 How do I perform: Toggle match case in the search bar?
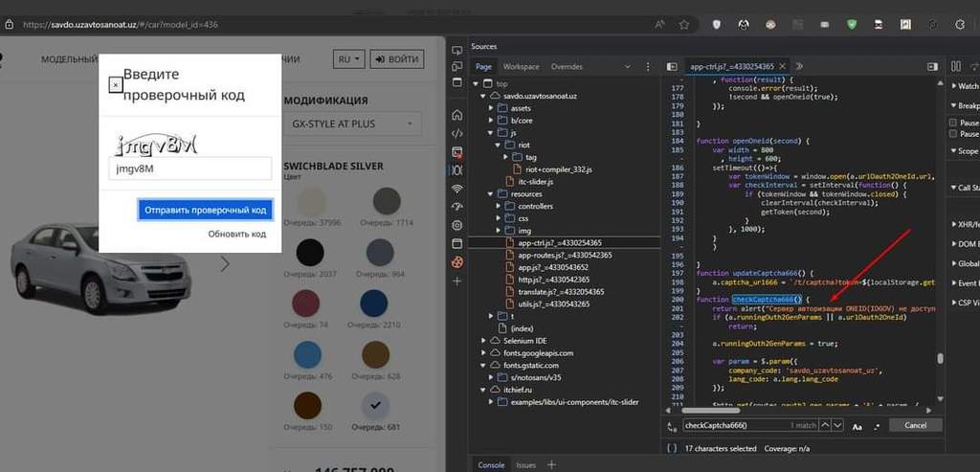click(x=856, y=425)
